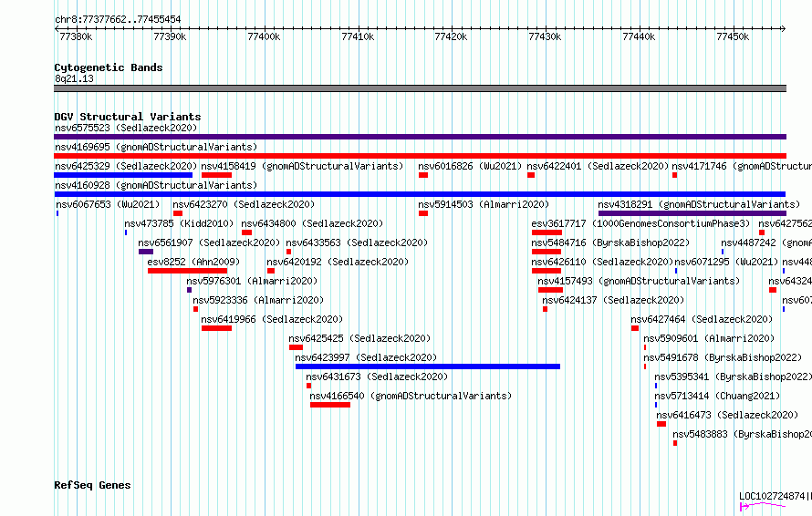
Task: Click the blue nsv6425329 variant bar
Action: 123,175
